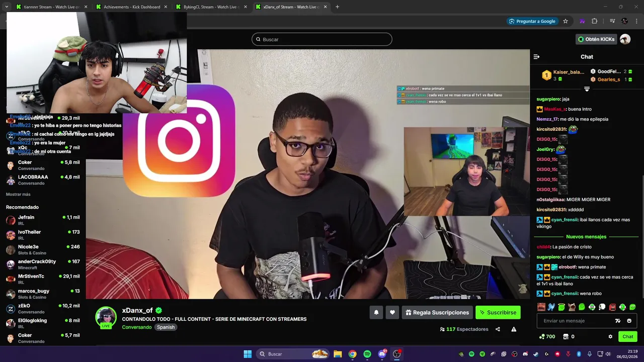The width and height of the screenshot is (644, 362).
Task: Jump to Nuevos mensajes in chat
Action: click(x=586, y=237)
